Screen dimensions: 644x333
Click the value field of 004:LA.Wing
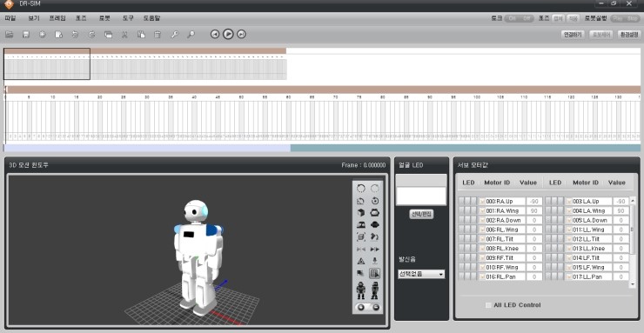coord(621,210)
